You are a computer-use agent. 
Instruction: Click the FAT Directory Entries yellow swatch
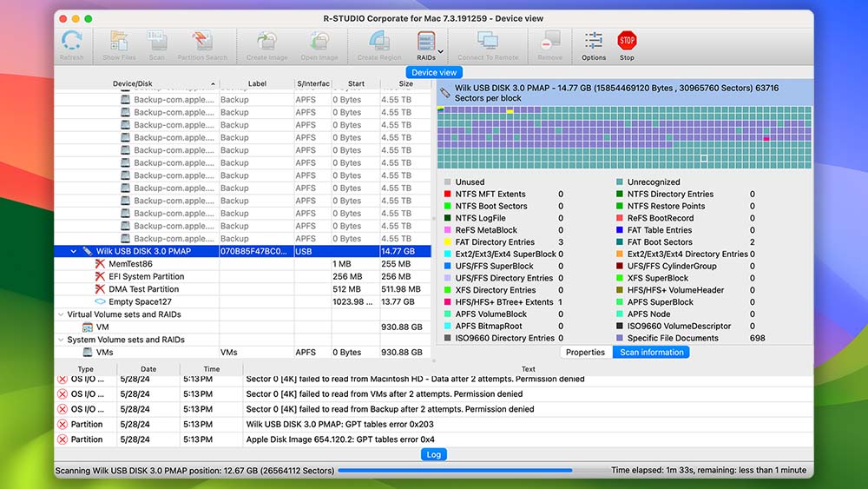447,242
